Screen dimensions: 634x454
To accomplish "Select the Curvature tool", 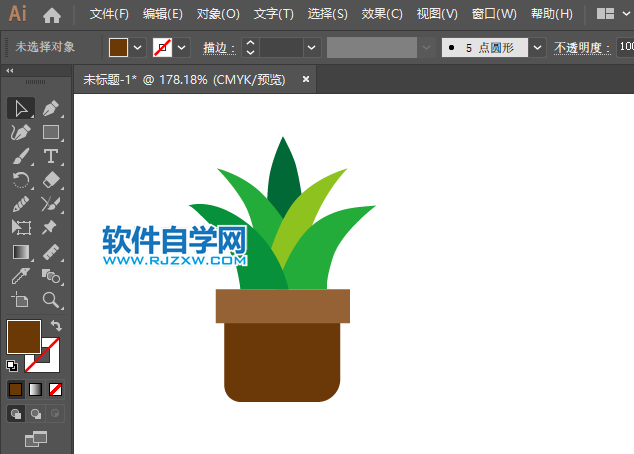I will (x=21, y=132).
